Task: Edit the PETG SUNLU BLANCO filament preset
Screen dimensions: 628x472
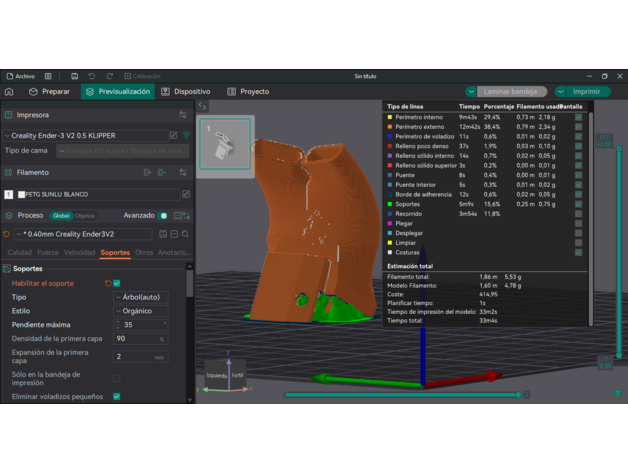Action: point(186,194)
